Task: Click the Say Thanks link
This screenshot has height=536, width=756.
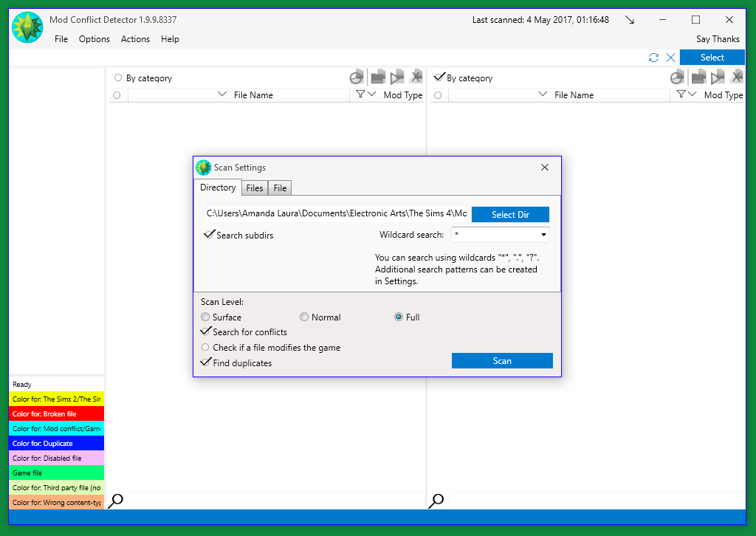Action: pyautogui.click(x=718, y=39)
